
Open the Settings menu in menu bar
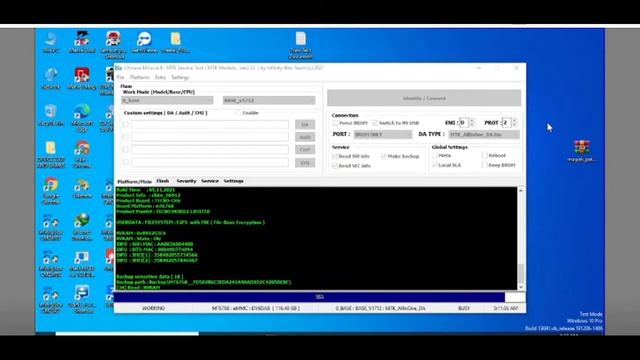[180, 77]
